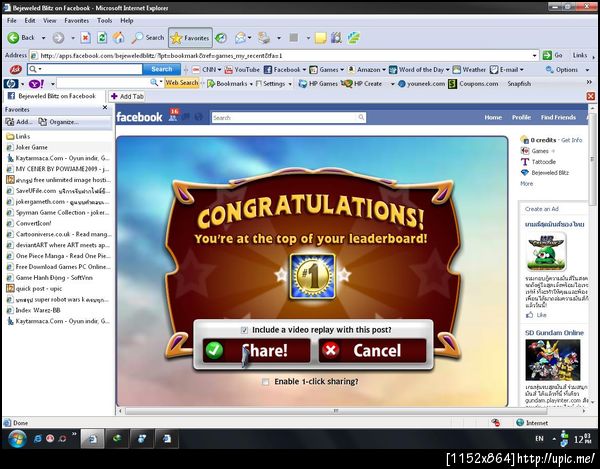Open the Favorites menu
600x469 pixels.
(77, 21)
